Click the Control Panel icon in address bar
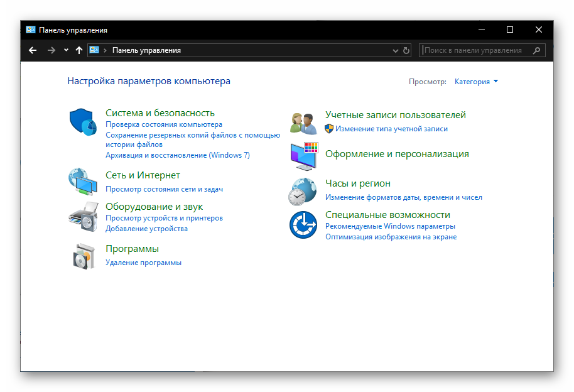This screenshot has height=392, width=574. click(x=94, y=50)
